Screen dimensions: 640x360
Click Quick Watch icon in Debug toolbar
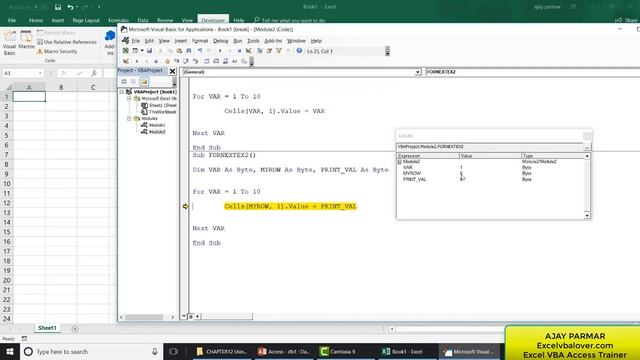tap(235, 61)
